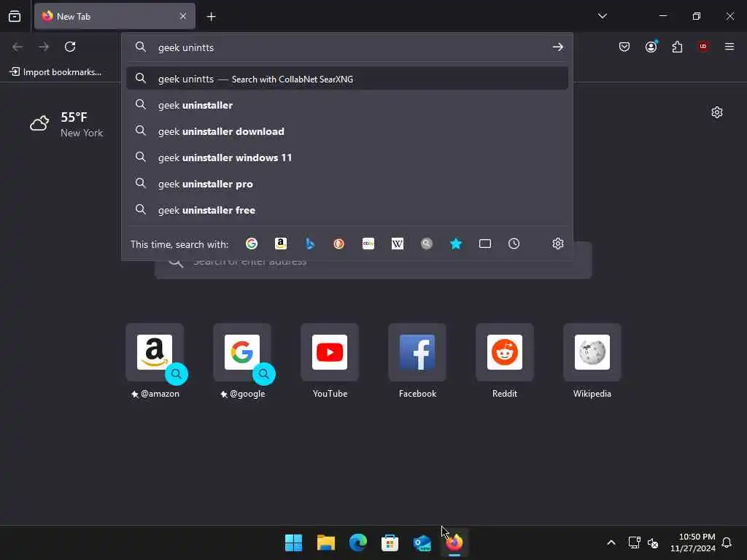Open Outlook from taskbar
Screen dimensions: 747x560
tap(422, 542)
